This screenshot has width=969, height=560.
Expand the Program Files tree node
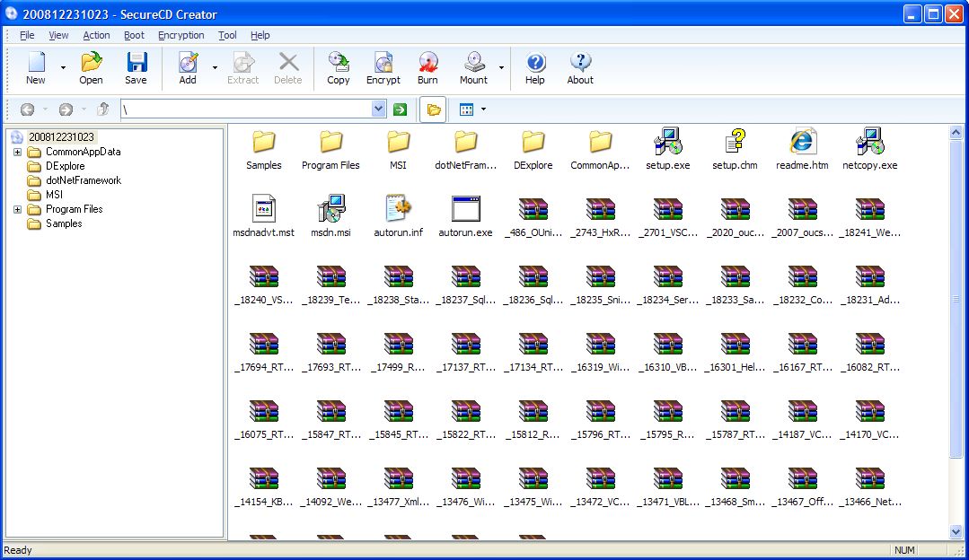pyautogui.click(x=18, y=209)
